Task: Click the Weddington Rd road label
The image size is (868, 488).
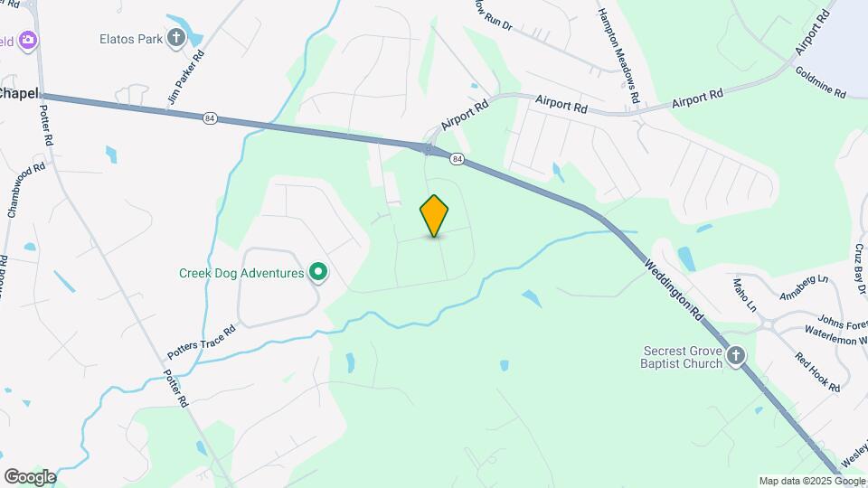Action: (673, 289)
